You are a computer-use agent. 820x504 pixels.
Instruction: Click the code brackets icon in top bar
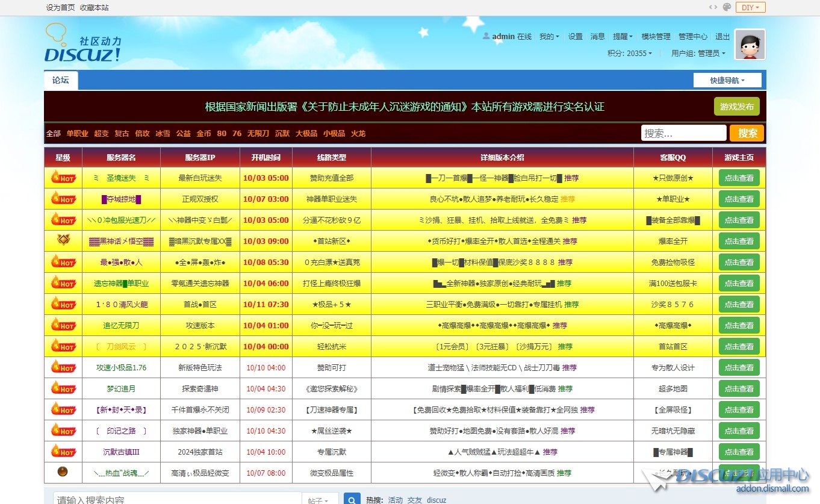click(x=713, y=7)
